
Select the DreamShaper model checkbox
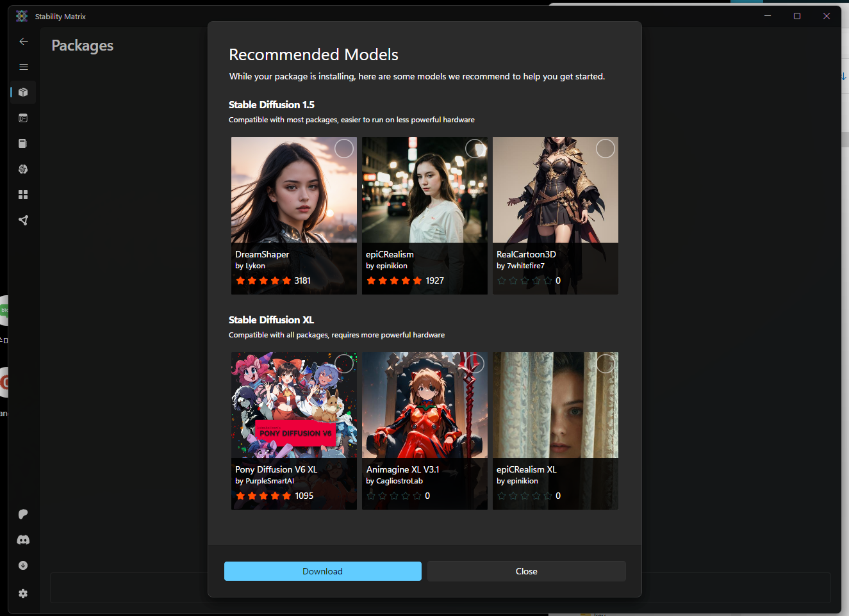[343, 148]
